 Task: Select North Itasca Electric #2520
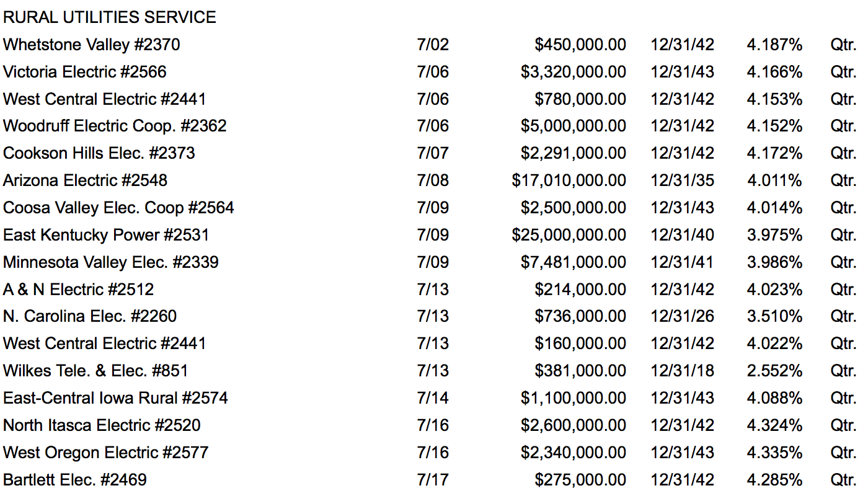(x=102, y=425)
